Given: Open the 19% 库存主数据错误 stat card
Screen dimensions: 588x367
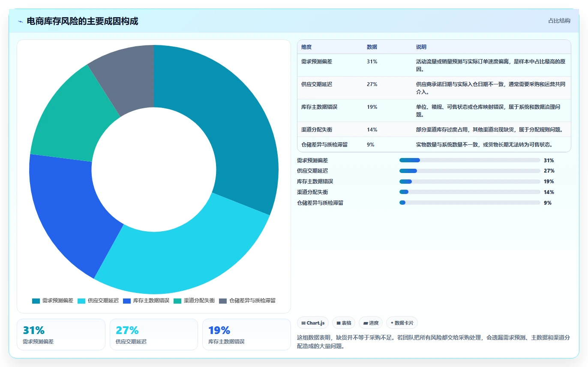Looking at the screenshot, I should pos(246,334).
